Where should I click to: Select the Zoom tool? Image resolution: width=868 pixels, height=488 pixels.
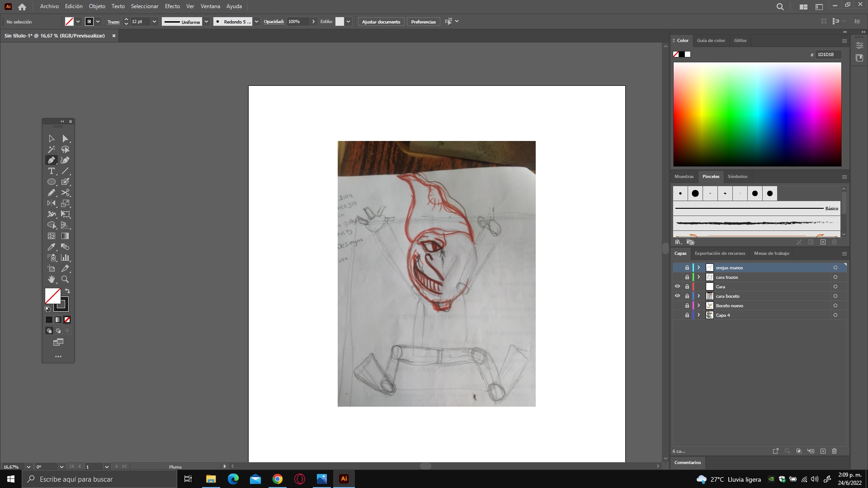[x=65, y=280]
